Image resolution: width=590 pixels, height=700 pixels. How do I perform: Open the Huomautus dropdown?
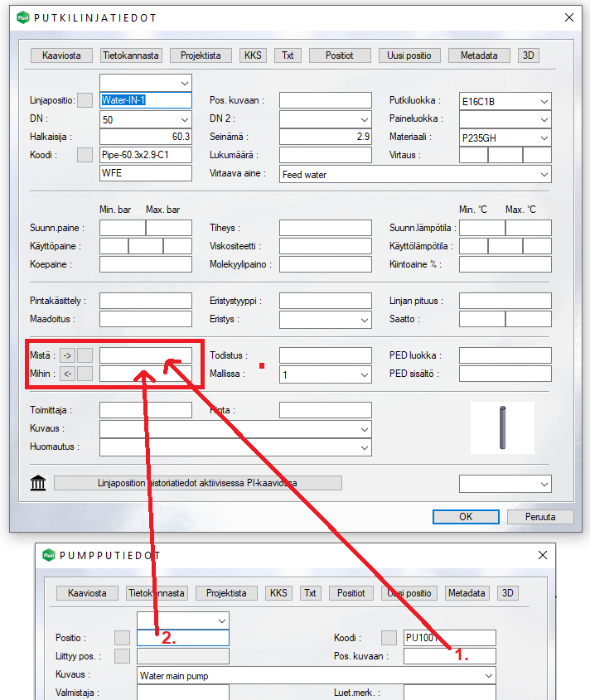pyautogui.click(x=235, y=447)
